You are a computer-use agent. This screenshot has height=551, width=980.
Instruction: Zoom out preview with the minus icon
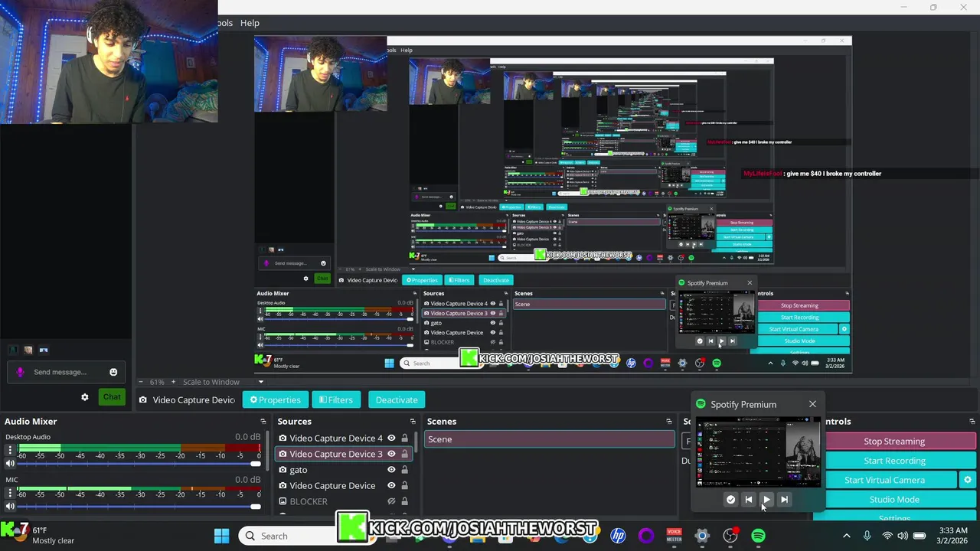(x=141, y=382)
